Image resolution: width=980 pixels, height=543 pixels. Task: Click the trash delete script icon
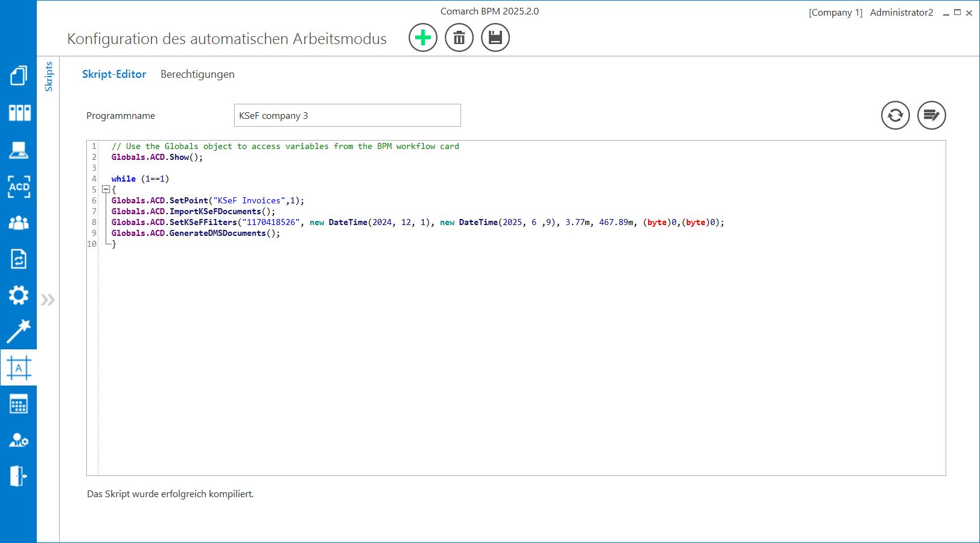459,37
